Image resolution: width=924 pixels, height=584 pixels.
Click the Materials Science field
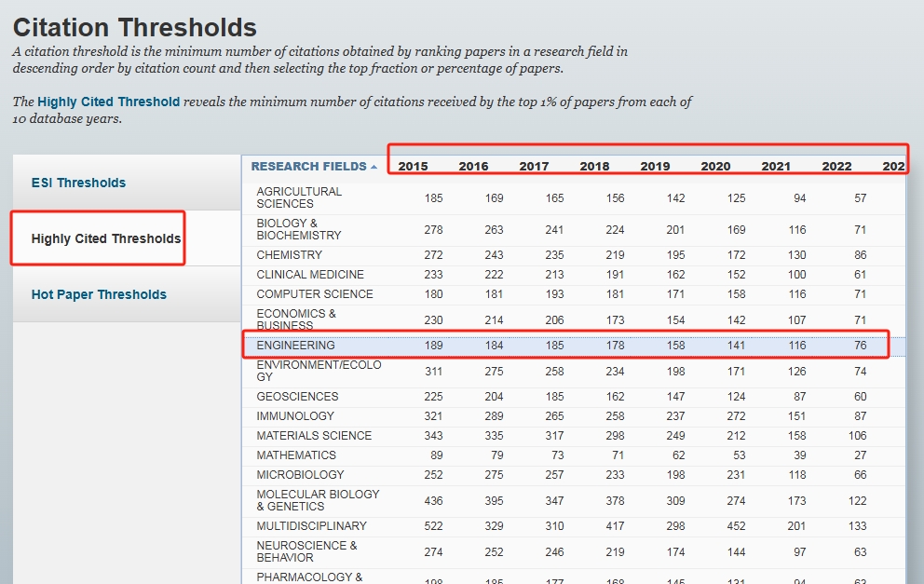314,436
